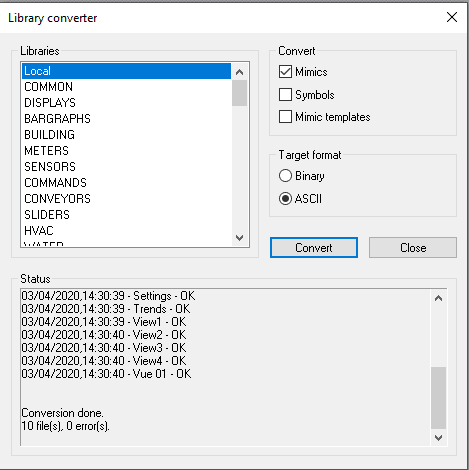
Task: Click Status log scroll down arrow
Action: [x=438, y=437]
